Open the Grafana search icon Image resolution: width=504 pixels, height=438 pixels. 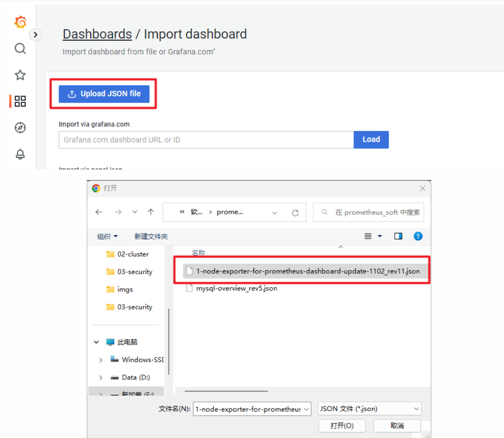pos(20,48)
